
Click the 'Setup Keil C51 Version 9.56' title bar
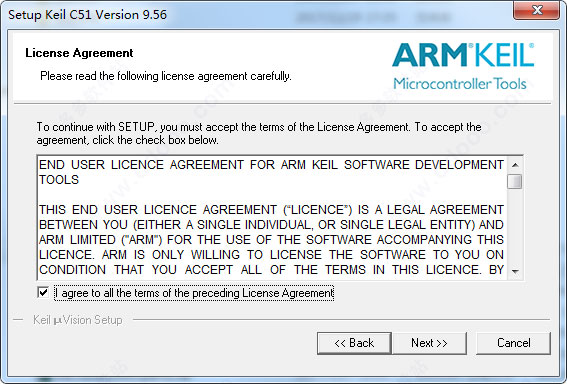(x=88, y=15)
